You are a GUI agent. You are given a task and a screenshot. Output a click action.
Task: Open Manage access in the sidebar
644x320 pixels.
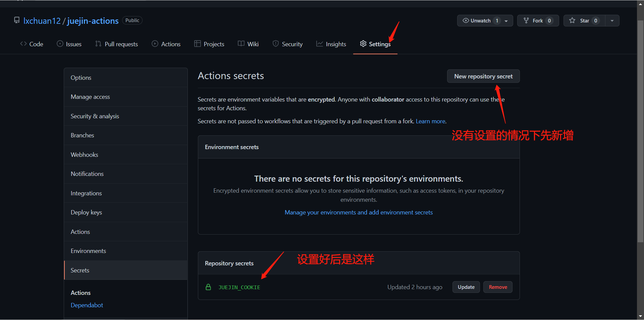tap(126, 97)
